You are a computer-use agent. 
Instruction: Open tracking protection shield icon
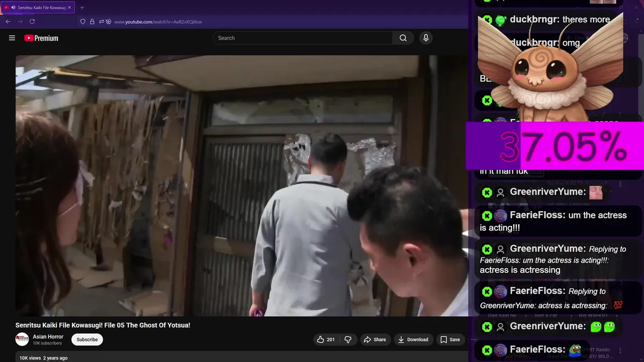point(83,22)
